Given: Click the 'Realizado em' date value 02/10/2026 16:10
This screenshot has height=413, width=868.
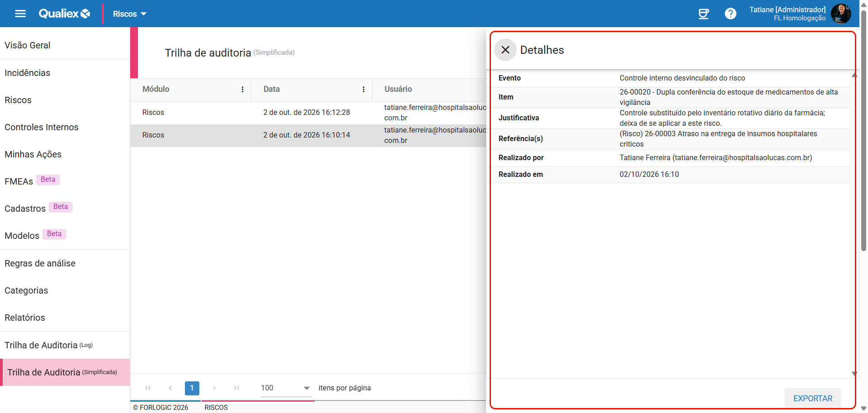Looking at the screenshot, I should (x=649, y=175).
